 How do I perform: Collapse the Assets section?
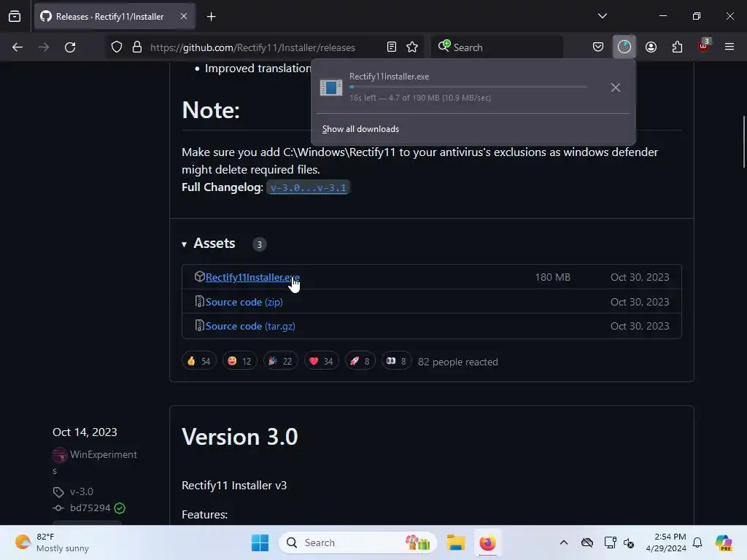[209, 244]
